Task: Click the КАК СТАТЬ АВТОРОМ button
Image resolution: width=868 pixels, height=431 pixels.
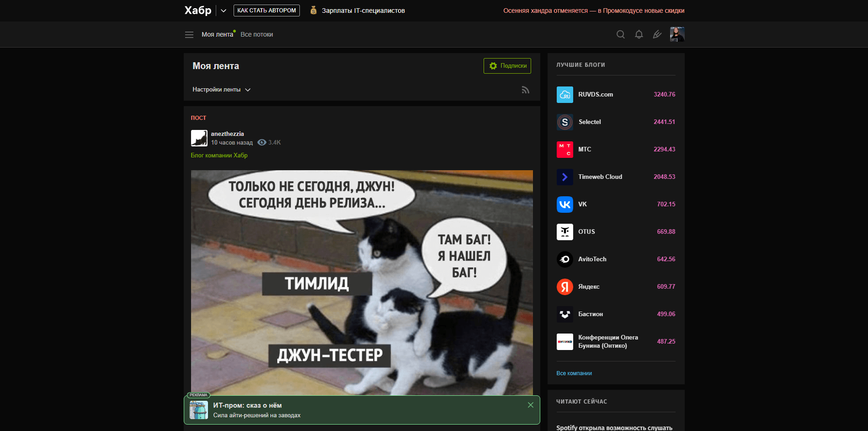Action: (266, 11)
